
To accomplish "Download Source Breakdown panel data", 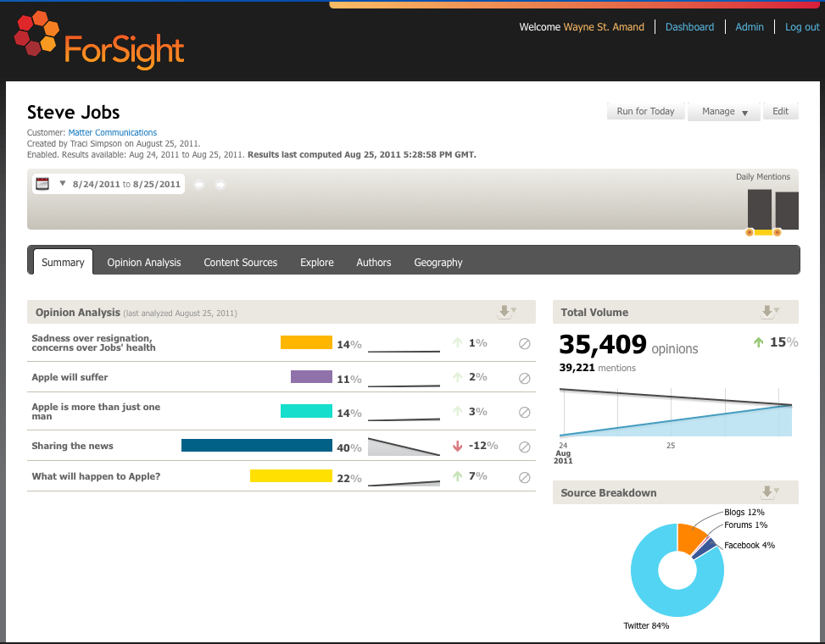I will click(770, 492).
